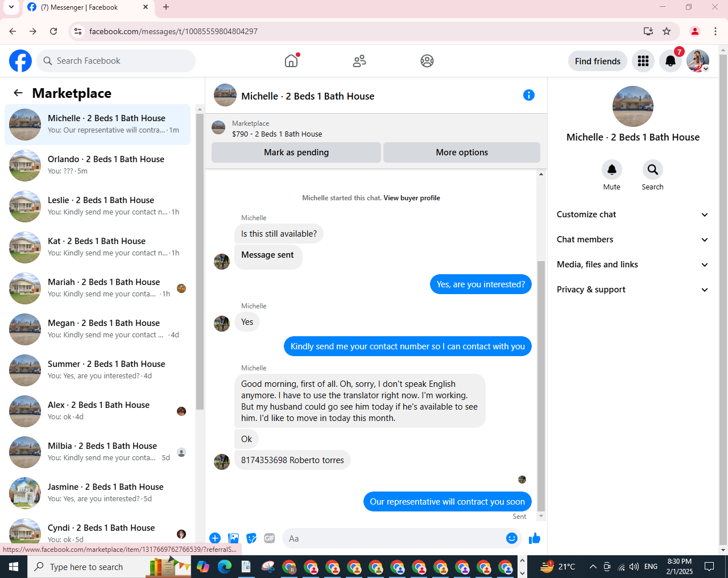728x578 pixels.
Task: Open Jasmine's conversation
Action: tap(98, 493)
